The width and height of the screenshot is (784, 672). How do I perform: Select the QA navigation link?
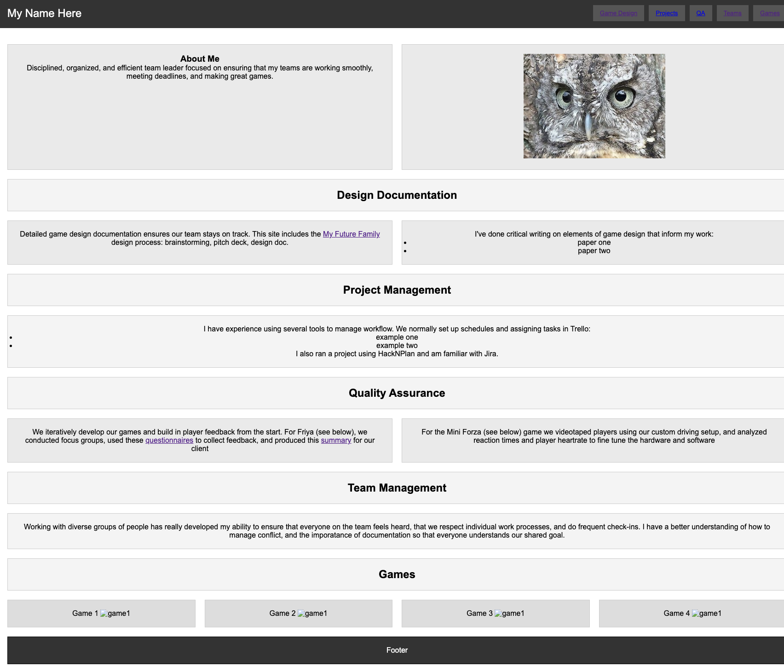(700, 13)
